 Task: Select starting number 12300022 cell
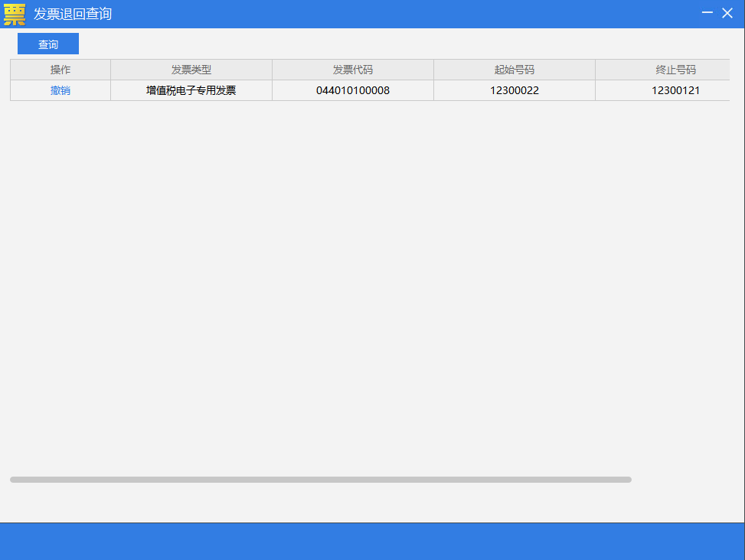(x=514, y=90)
